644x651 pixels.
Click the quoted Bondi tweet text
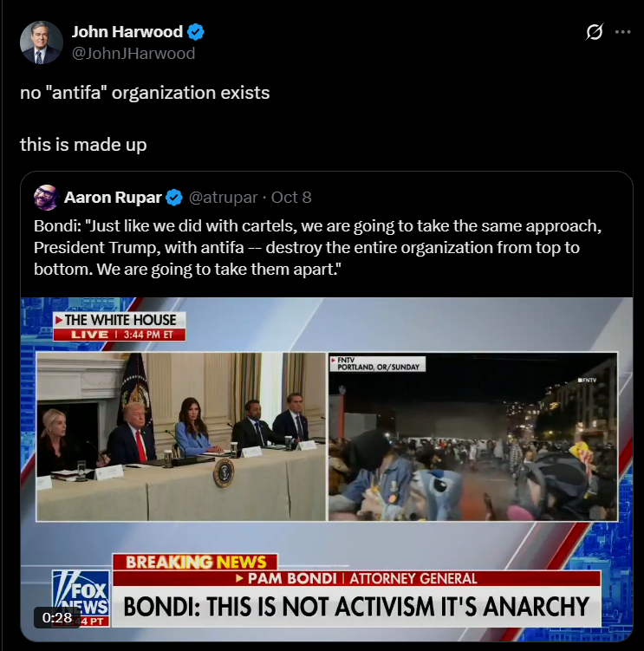click(x=318, y=247)
